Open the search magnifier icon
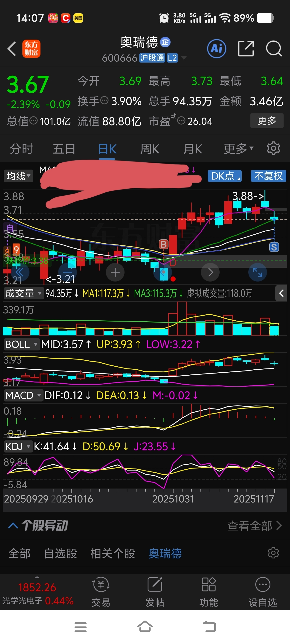 (x=274, y=49)
